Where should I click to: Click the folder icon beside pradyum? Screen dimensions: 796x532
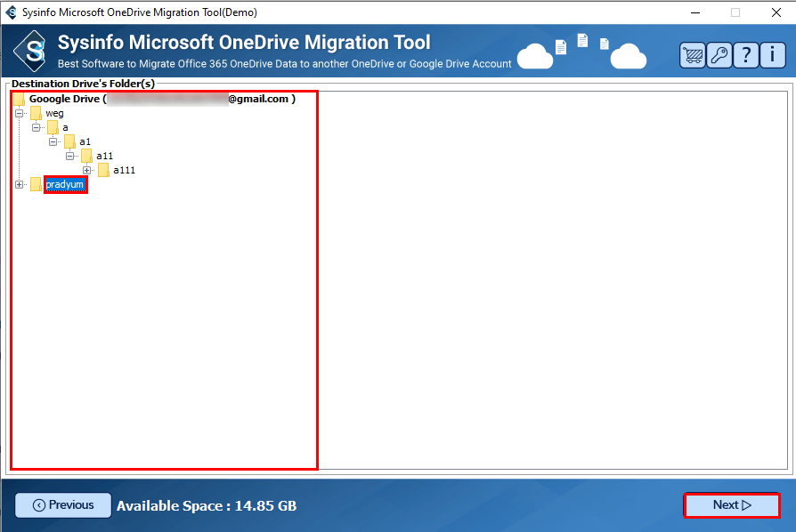pyautogui.click(x=36, y=184)
